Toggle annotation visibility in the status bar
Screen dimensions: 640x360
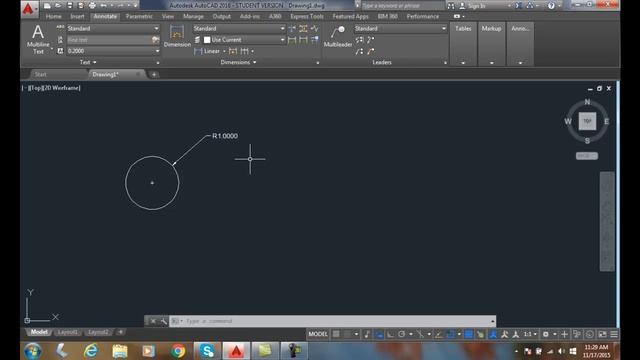pos(493,334)
